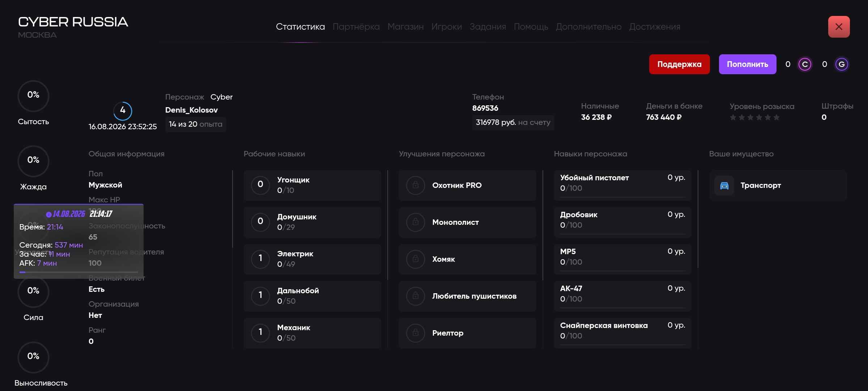Select the Электрик work skill name
The height and width of the screenshot is (391, 868).
pos(295,254)
